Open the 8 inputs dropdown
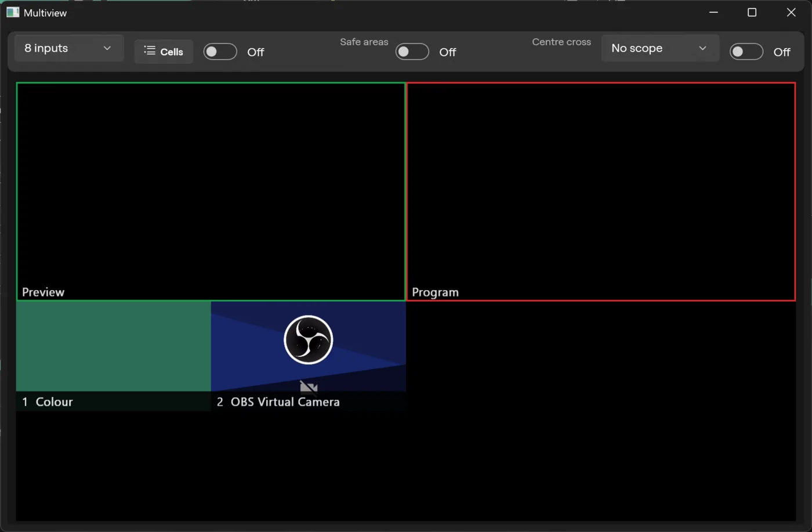The image size is (812, 532). tap(68, 48)
